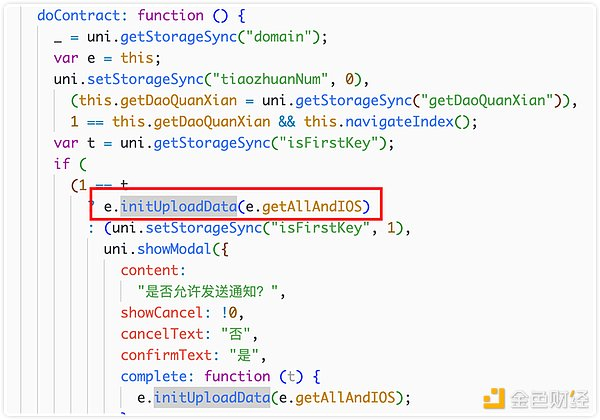Click the confirmText property
This screenshot has height=420, width=600.
pos(166,355)
